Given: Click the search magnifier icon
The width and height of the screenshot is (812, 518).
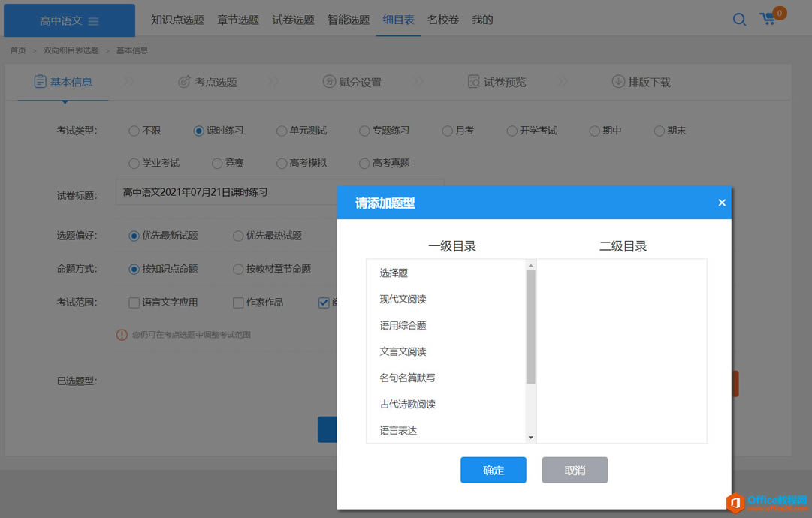Looking at the screenshot, I should pos(739,20).
